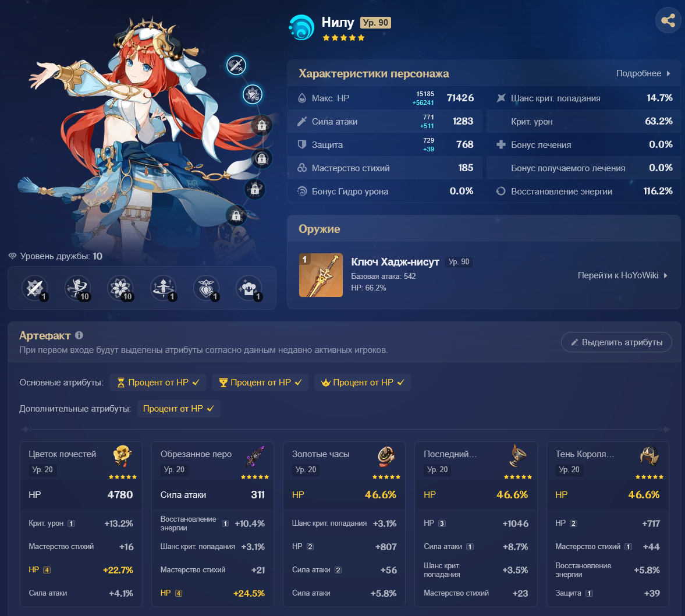Screen dimensions: 685x616
Task: Toggle the goblet Процент от HP main attribute
Action: (260, 383)
